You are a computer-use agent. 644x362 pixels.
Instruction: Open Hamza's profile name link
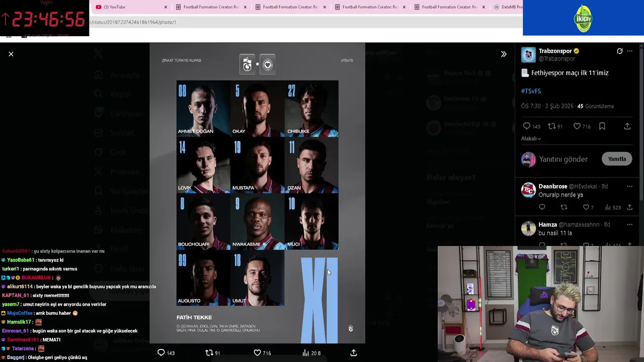[x=547, y=224]
